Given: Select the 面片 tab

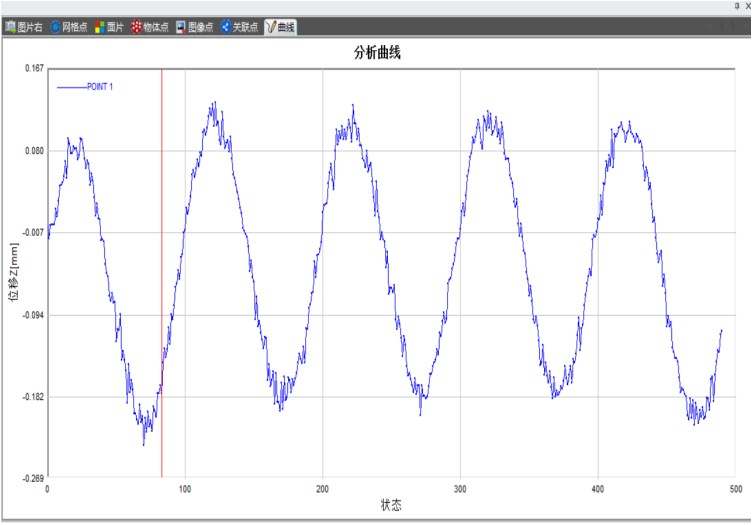Looking at the screenshot, I should (109, 27).
